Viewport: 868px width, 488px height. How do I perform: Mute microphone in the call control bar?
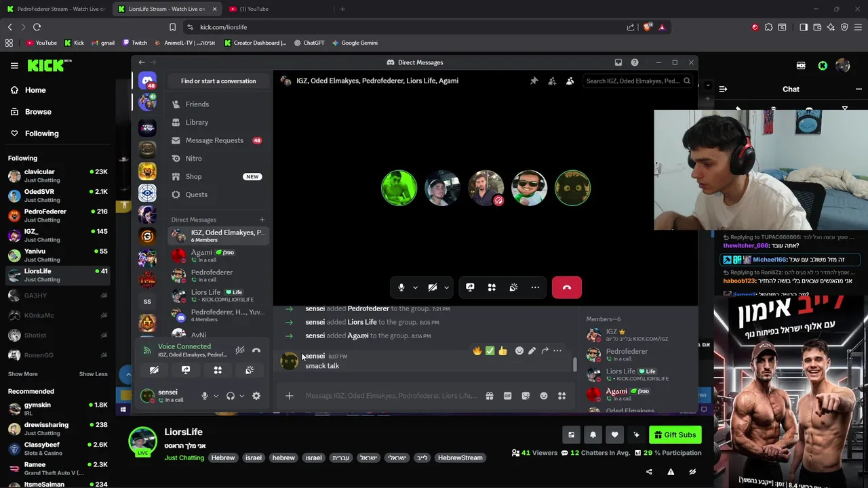(x=401, y=287)
